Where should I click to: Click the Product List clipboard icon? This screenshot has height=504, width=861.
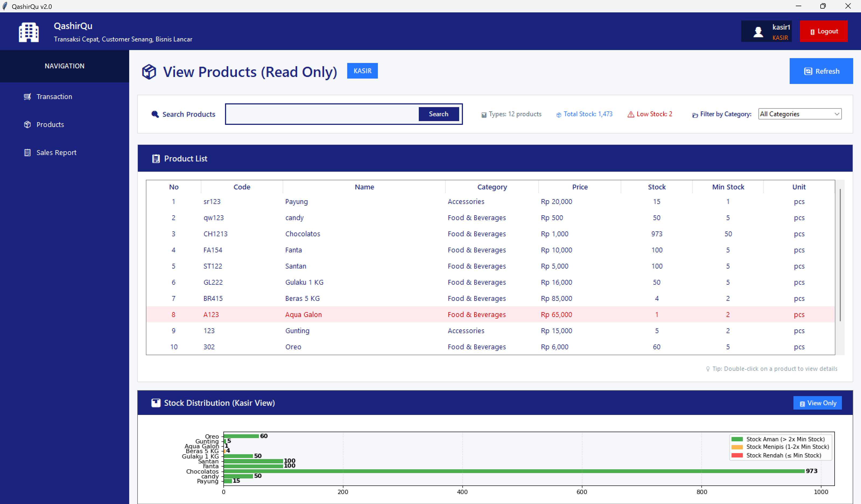156,158
